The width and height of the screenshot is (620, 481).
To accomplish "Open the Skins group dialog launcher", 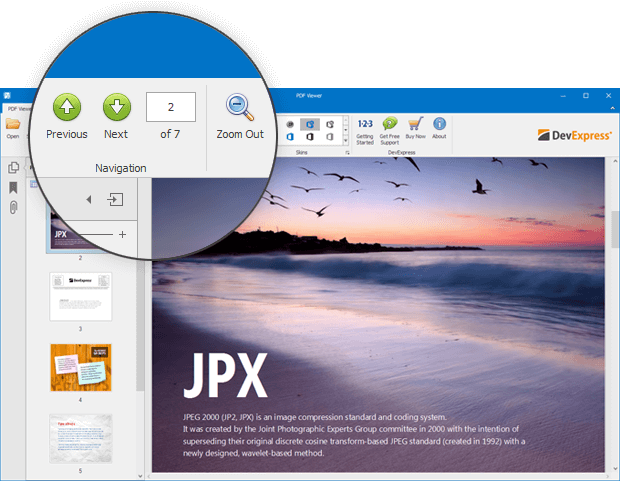I will (x=348, y=153).
